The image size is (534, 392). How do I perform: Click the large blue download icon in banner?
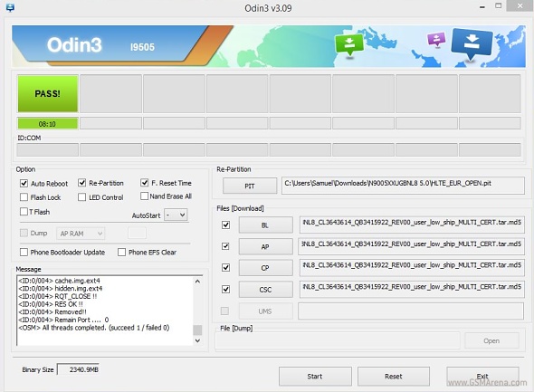click(472, 43)
